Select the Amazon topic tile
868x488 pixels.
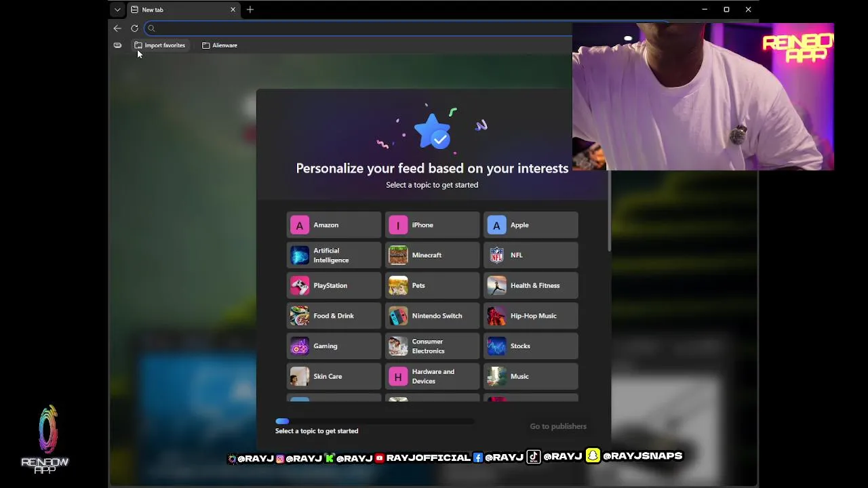click(334, 225)
